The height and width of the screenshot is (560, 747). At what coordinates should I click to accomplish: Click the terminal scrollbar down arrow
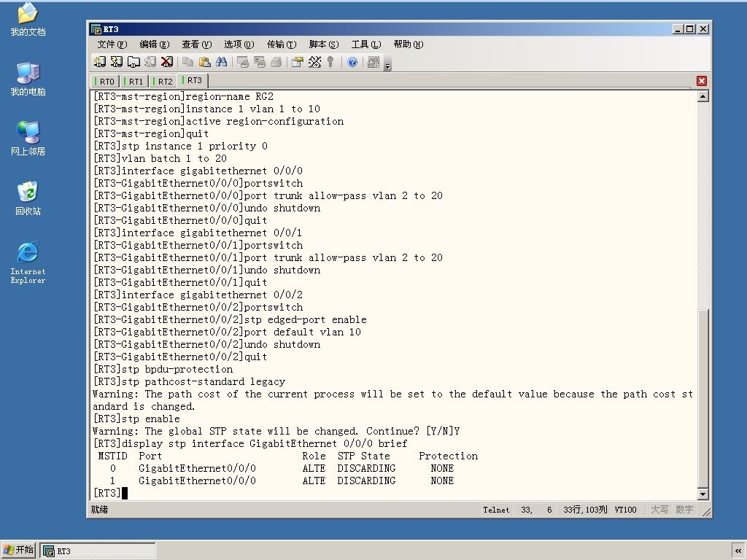703,494
